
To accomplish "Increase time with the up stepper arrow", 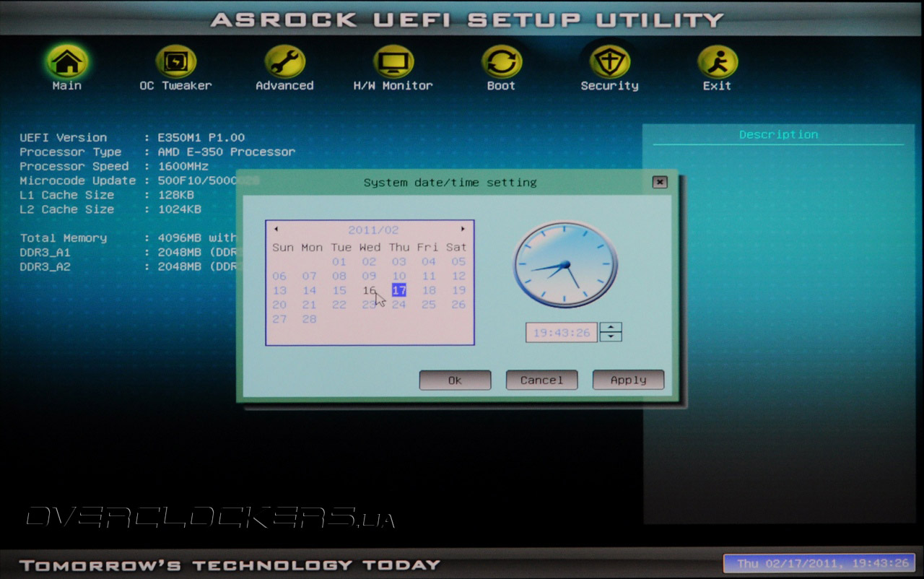I will 611,327.
